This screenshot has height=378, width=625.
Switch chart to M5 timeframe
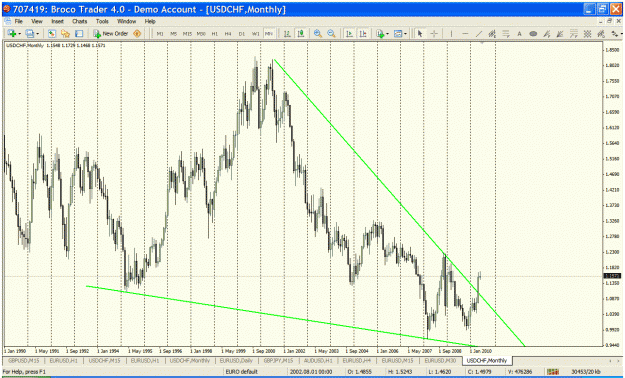point(173,34)
